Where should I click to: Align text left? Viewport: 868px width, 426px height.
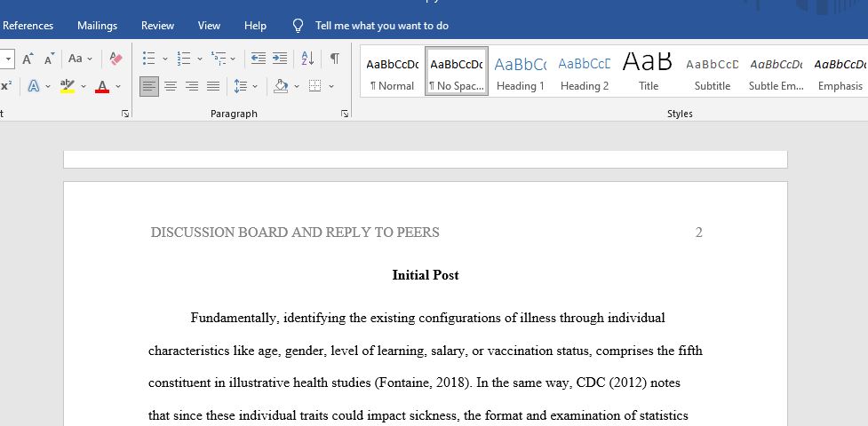tap(149, 86)
